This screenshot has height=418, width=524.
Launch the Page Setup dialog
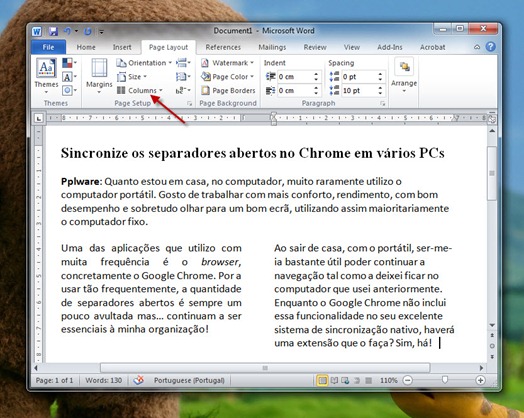(x=189, y=104)
